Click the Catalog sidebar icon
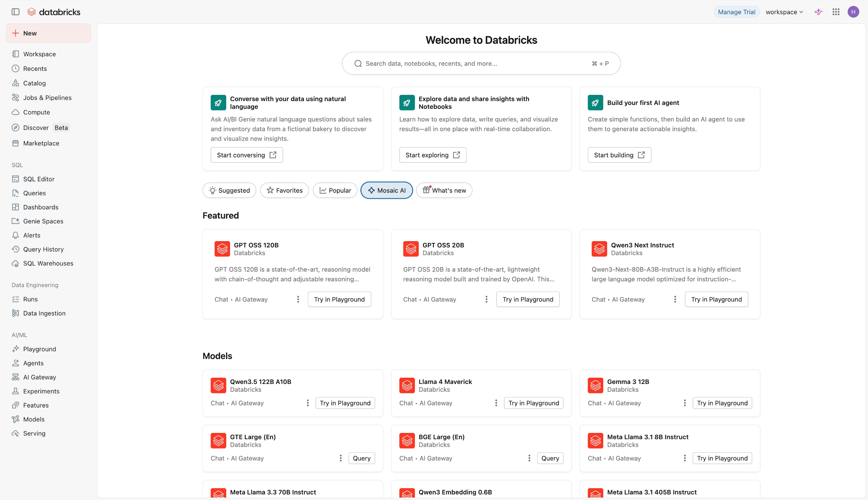Viewport: 868px width, 500px height. point(15,83)
